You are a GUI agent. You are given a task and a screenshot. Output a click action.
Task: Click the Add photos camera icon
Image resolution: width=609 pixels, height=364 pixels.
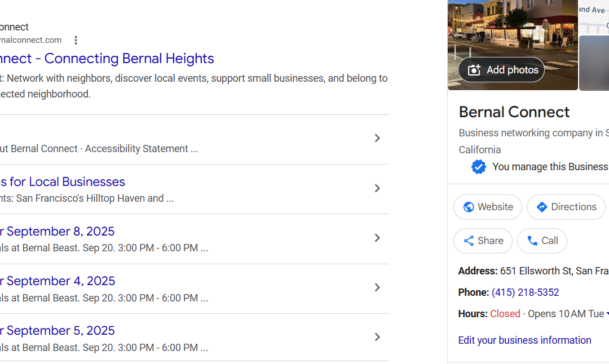pyautogui.click(x=474, y=69)
